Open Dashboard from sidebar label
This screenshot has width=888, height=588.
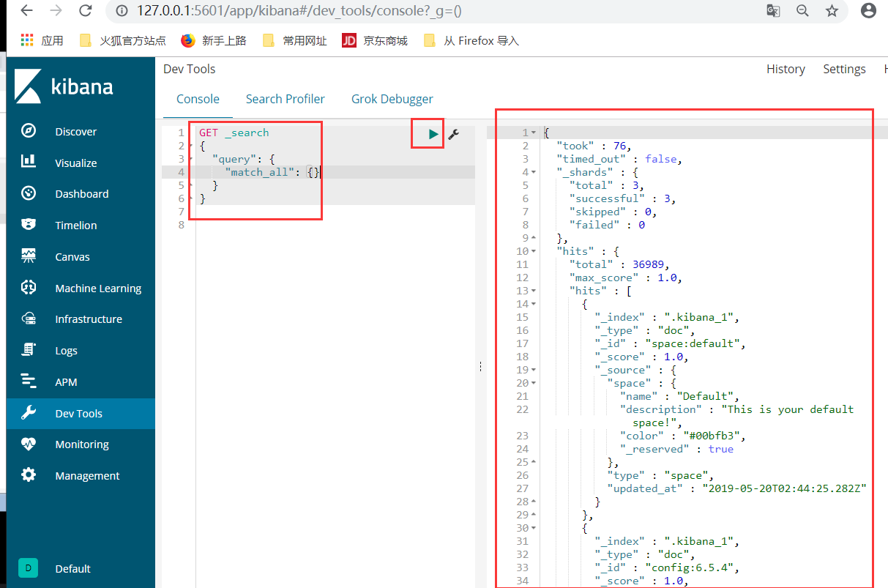(x=82, y=194)
